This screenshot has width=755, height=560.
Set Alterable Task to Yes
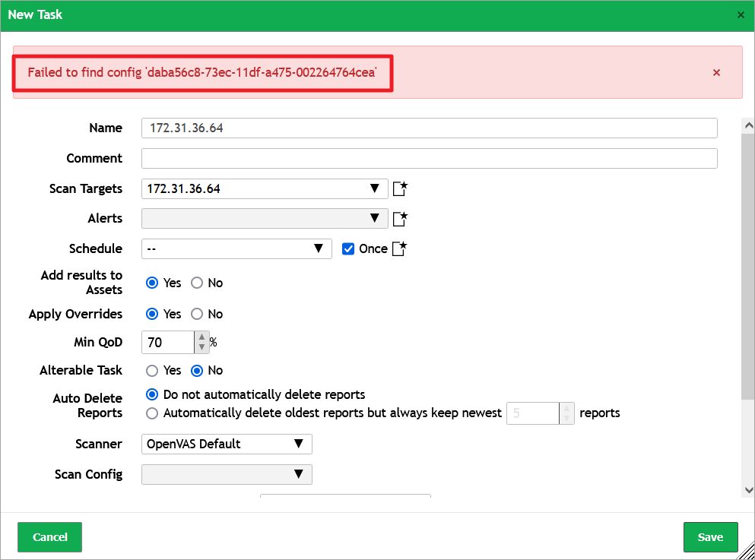[x=151, y=370]
